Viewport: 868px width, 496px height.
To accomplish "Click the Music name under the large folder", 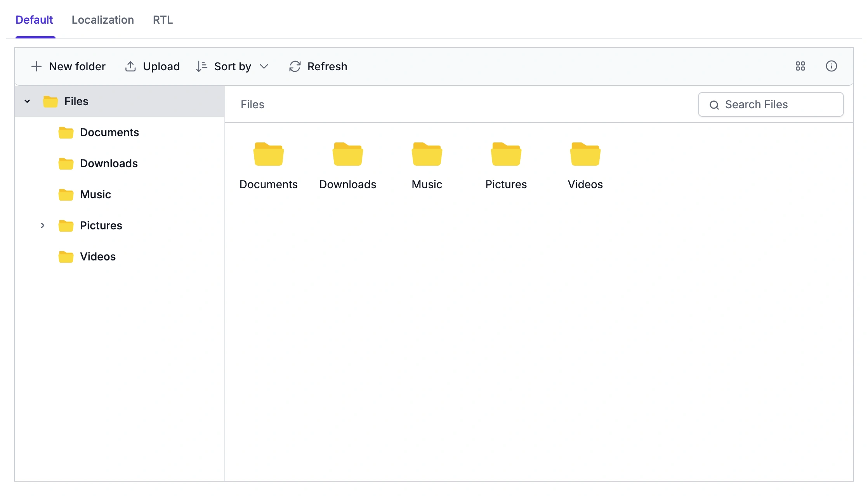I will [x=427, y=184].
